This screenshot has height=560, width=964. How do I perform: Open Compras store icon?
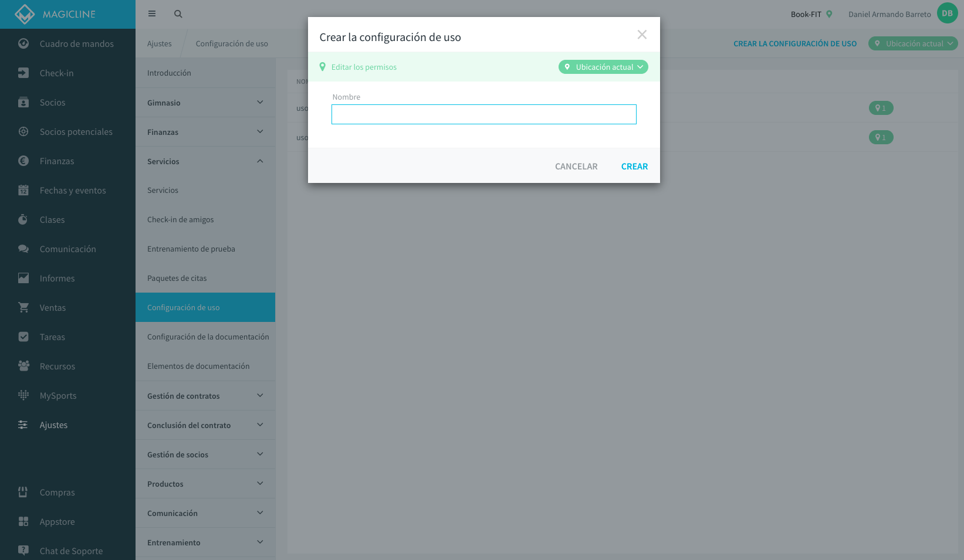tap(23, 492)
